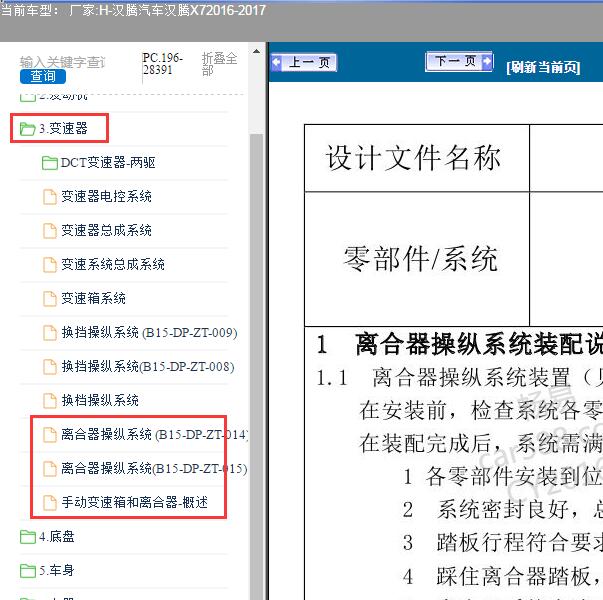Open the 变速系统总成系统 document
The height and width of the screenshot is (600, 603).
pos(113,264)
